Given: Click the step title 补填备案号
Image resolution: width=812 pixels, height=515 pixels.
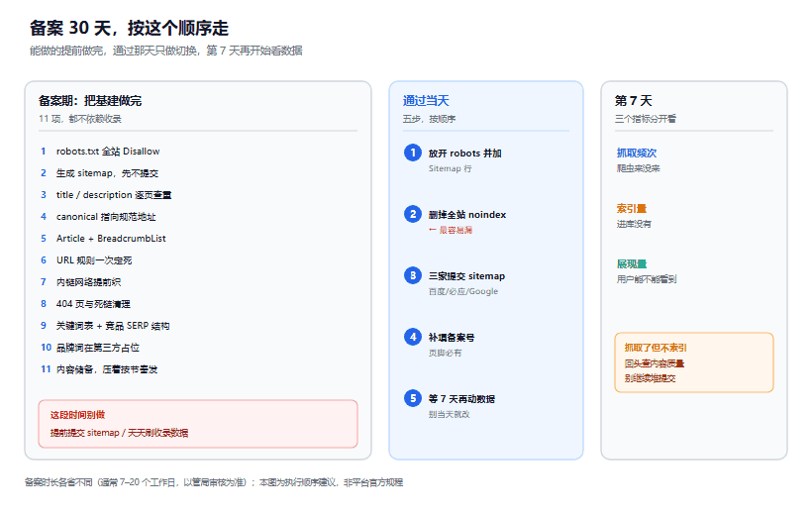Looking at the screenshot, I should click(x=452, y=338).
